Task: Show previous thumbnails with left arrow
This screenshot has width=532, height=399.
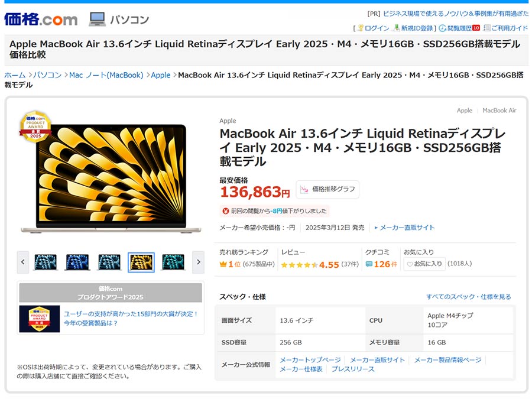Action: pyautogui.click(x=22, y=262)
